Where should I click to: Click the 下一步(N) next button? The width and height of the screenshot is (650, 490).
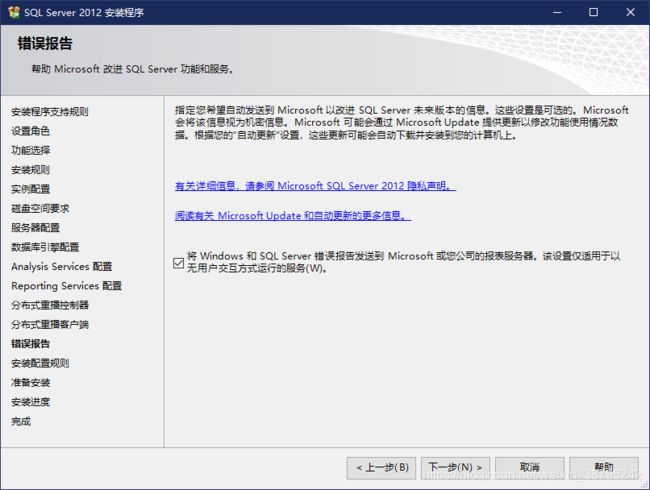tap(455, 468)
